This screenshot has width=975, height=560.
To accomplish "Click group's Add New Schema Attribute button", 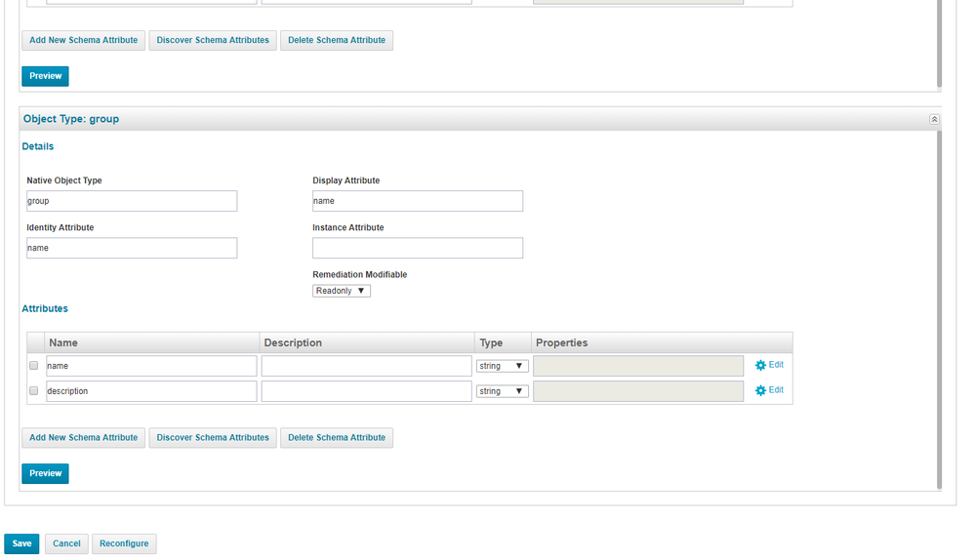I will [x=83, y=438].
